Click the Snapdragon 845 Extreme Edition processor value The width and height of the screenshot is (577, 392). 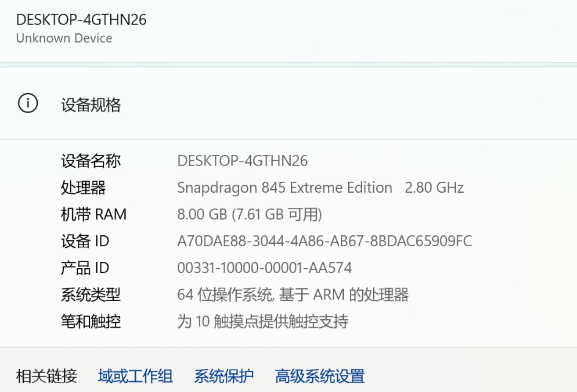(284, 188)
